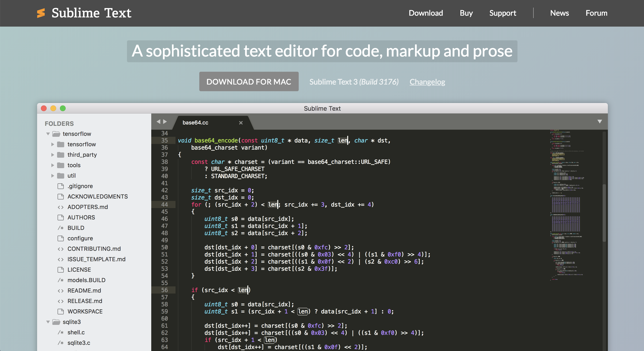This screenshot has height=351, width=644.
Task: Click the README.md markup icon
Action: (60, 291)
